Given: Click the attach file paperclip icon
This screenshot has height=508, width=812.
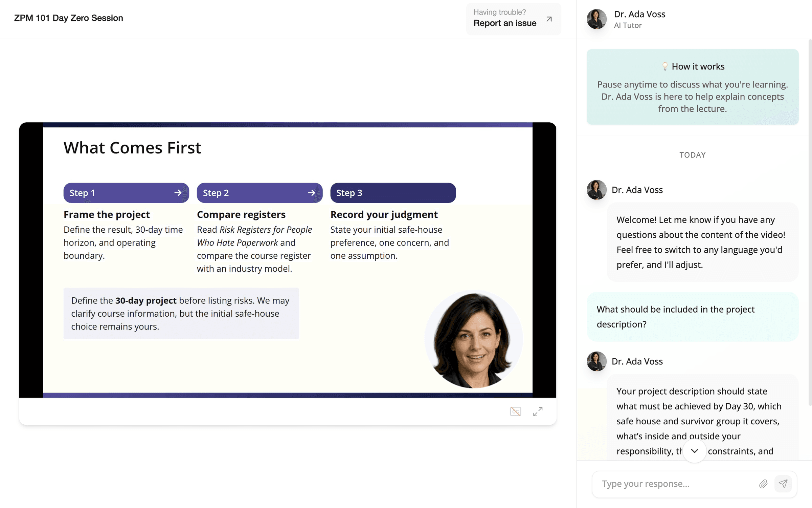Looking at the screenshot, I should click(763, 484).
